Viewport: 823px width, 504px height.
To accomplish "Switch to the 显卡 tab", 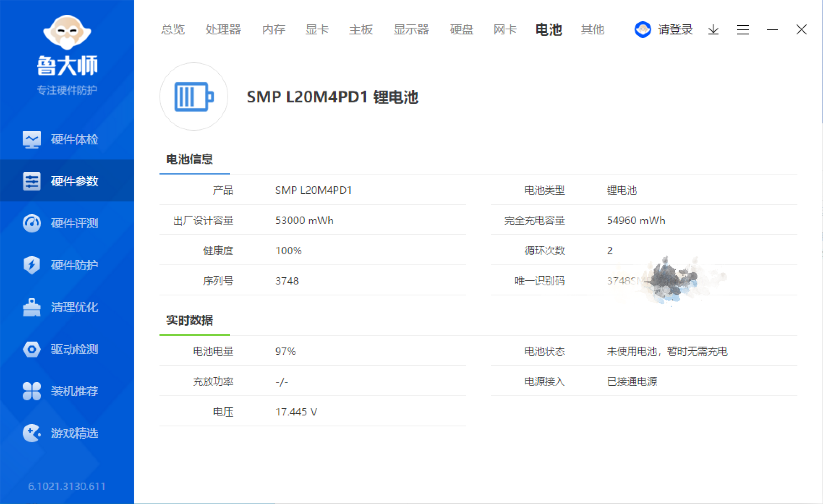I will click(x=317, y=29).
